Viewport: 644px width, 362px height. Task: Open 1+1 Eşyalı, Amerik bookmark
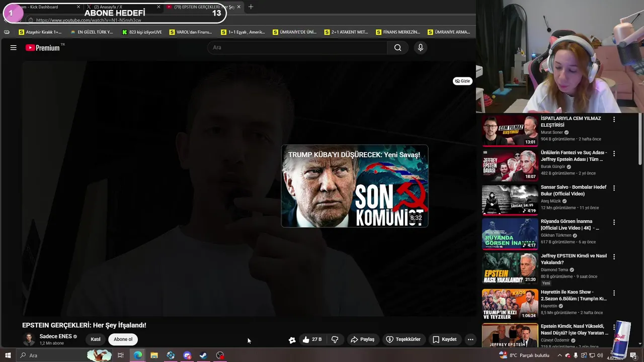[x=243, y=32]
